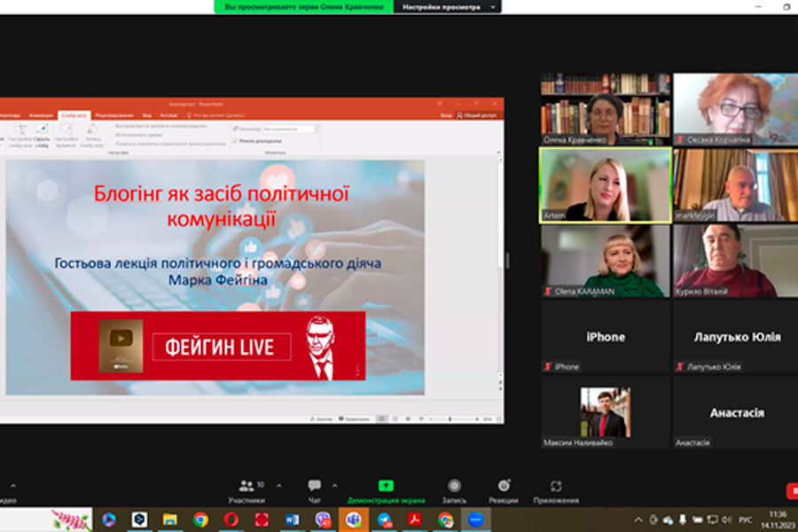798x532 pixels.
Task: Select the iPhone participant tile
Action: tap(605, 337)
